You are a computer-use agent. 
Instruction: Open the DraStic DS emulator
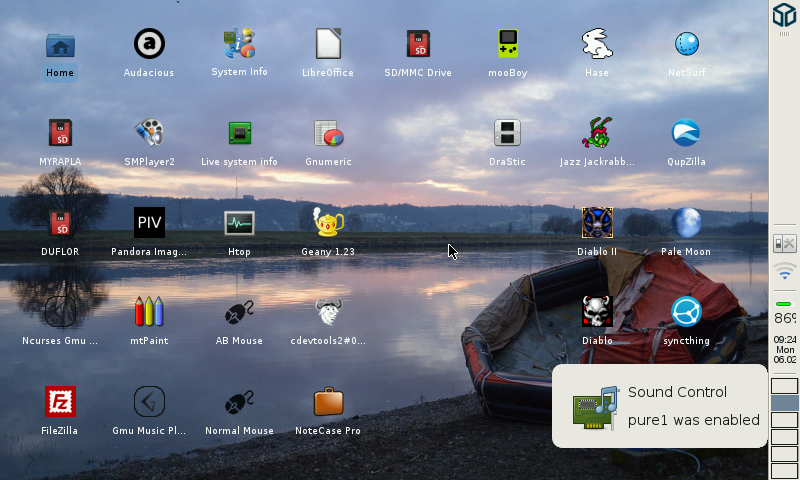pos(508,133)
